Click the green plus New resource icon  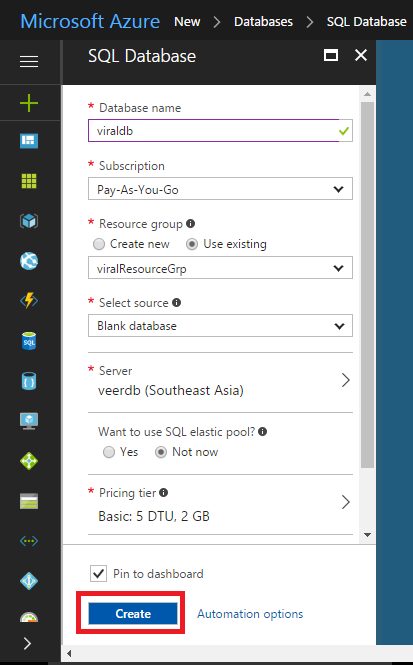[x=29, y=103]
